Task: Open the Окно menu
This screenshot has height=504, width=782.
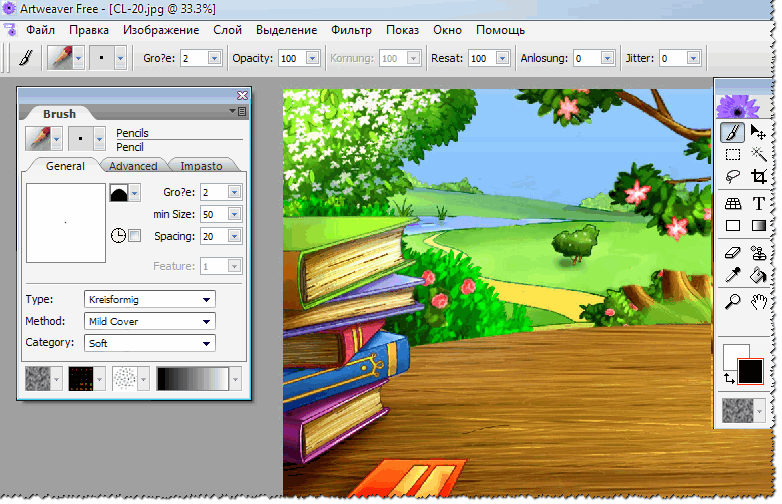Action: [x=447, y=30]
